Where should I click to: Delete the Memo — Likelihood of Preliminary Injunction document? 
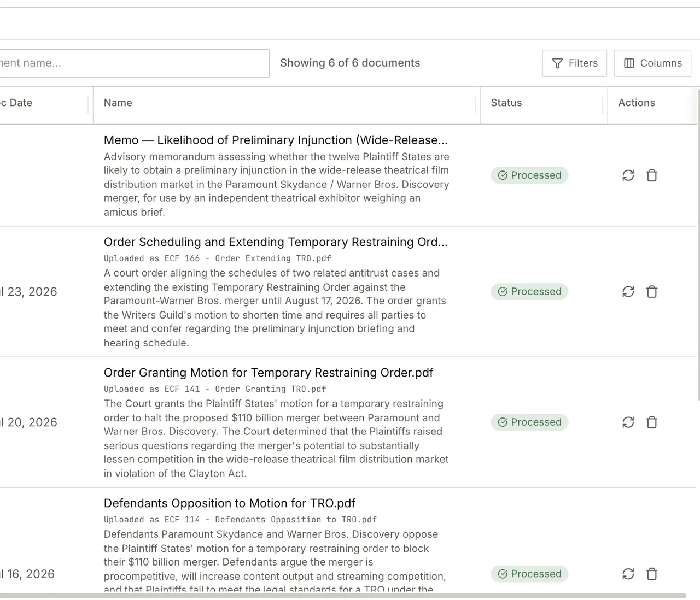[652, 175]
